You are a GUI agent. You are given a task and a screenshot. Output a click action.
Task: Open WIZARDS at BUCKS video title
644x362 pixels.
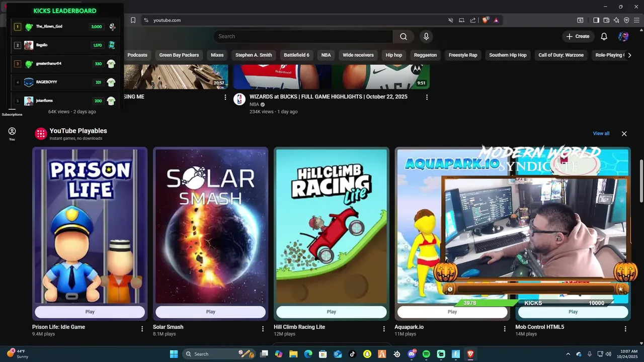329,97
